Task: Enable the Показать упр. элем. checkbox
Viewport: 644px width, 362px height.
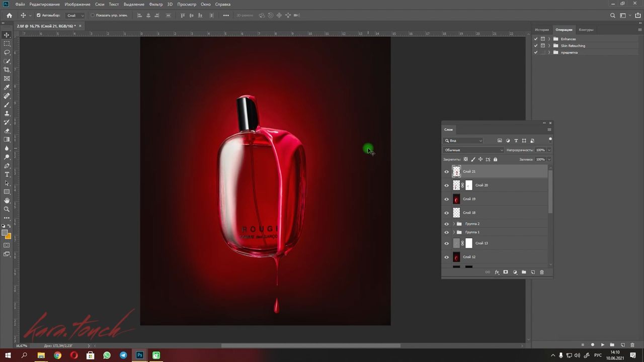Action: 92,15
